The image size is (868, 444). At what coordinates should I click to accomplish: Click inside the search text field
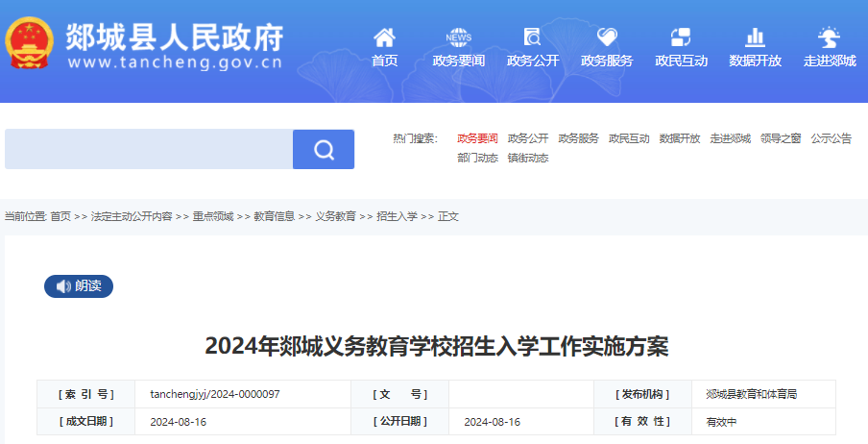point(149,150)
